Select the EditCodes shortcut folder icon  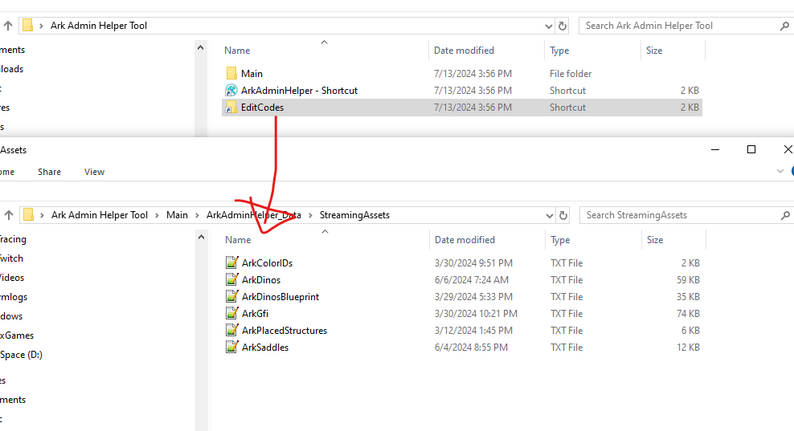(231, 107)
